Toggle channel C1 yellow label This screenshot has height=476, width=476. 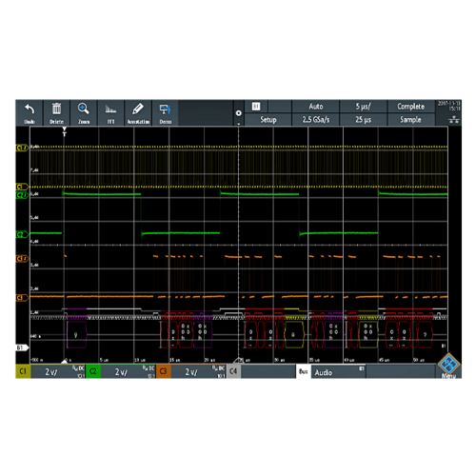pos(23,371)
